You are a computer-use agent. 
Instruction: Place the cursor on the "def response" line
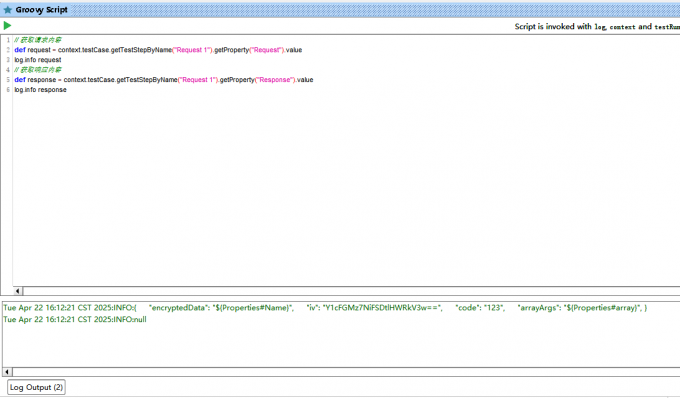(163, 80)
